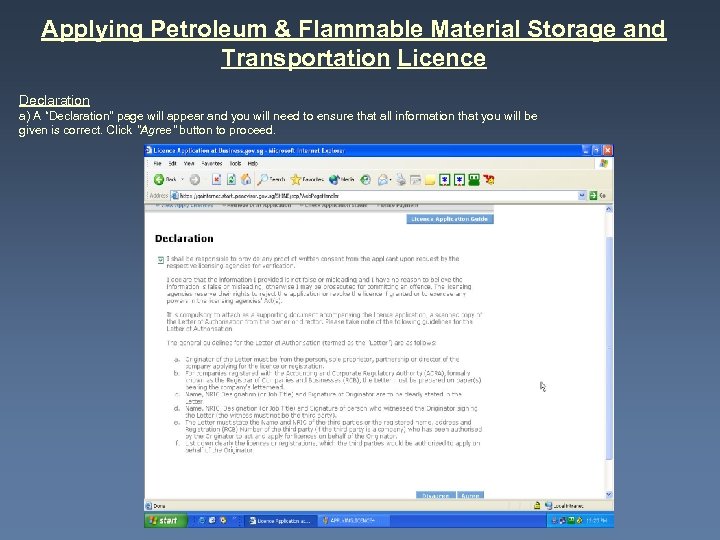Click the Disagree button

(x=436, y=495)
